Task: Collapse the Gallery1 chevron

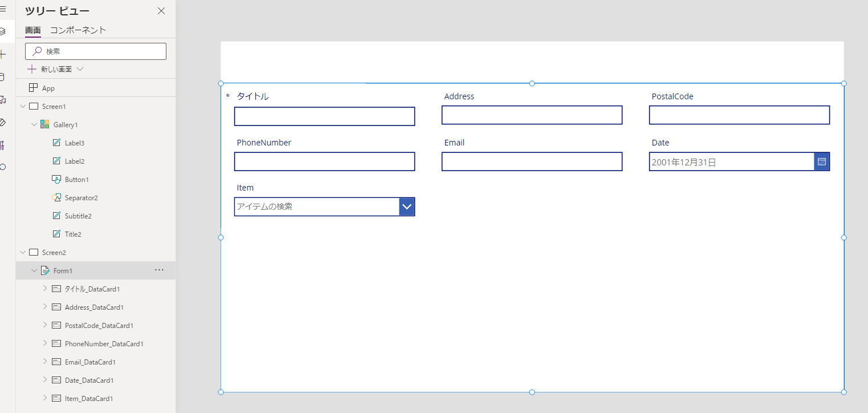Action: 34,125
